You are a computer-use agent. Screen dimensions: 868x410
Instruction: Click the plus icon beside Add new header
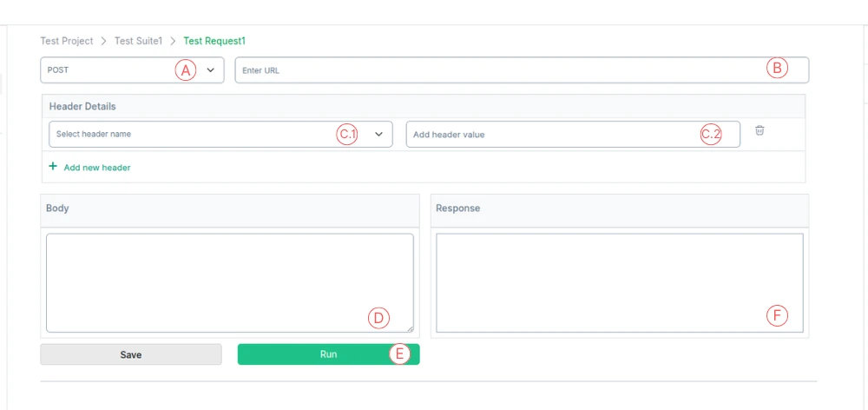pos(53,166)
